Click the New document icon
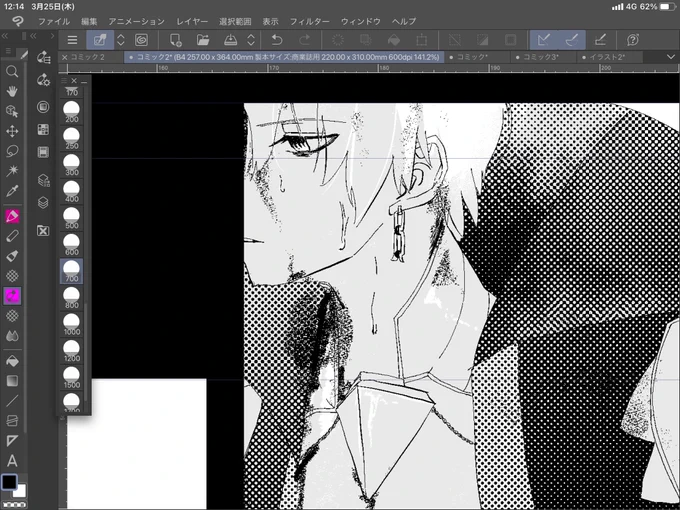Viewport: 680px width, 510px height. [x=175, y=40]
